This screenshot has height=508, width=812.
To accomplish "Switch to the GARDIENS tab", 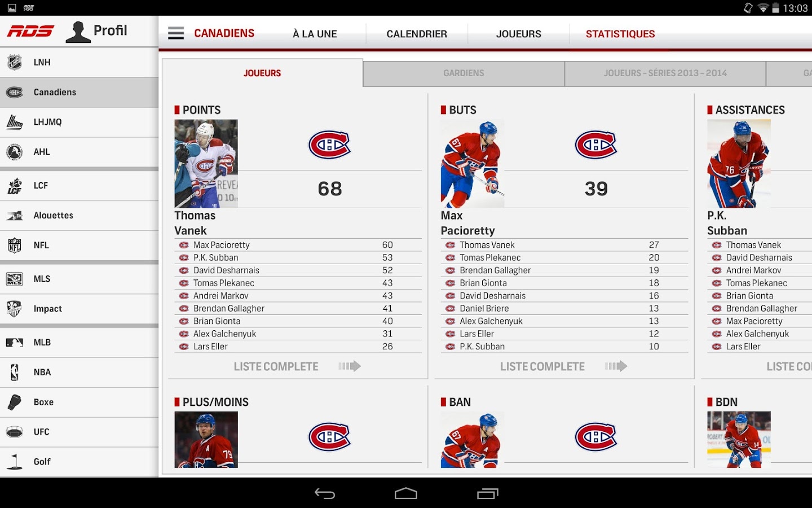I will tap(464, 73).
